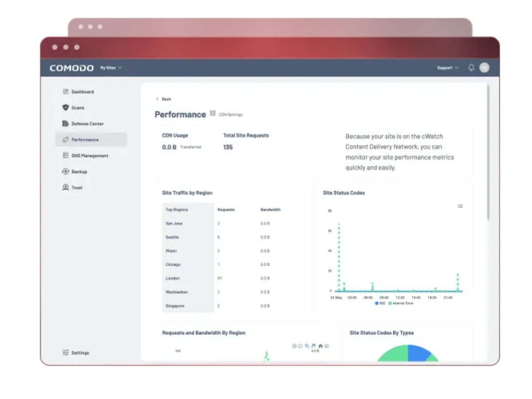
Task: Click the notifications bell icon
Action: (x=471, y=68)
